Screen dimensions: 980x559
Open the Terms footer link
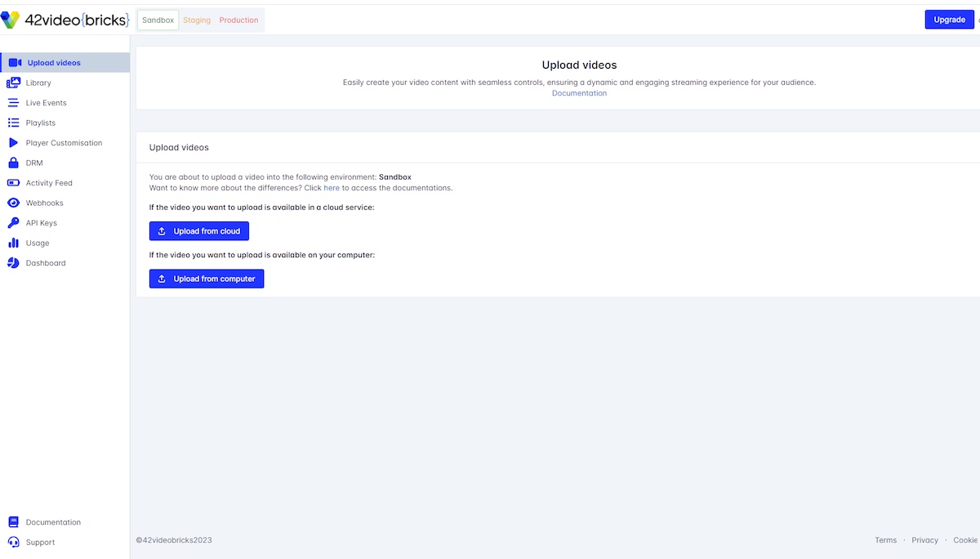[885, 540]
